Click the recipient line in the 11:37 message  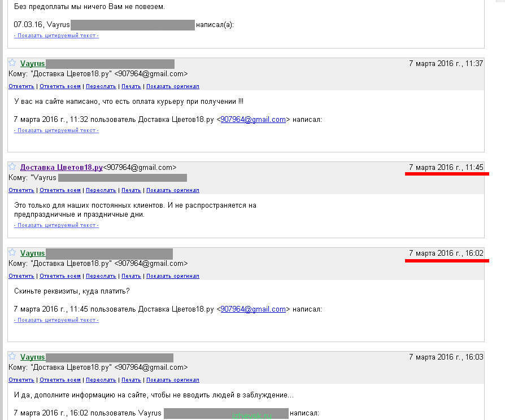[x=98, y=74]
